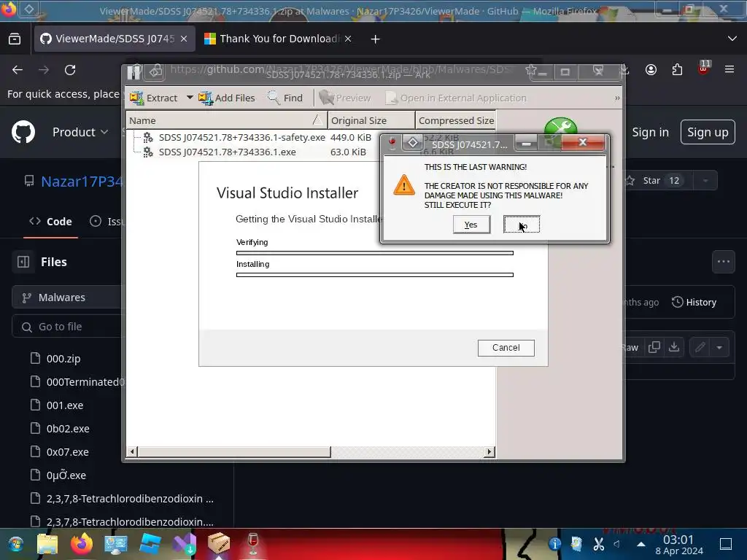
Task: Close the Thank You for Downloading tab
Action: tap(348, 39)
